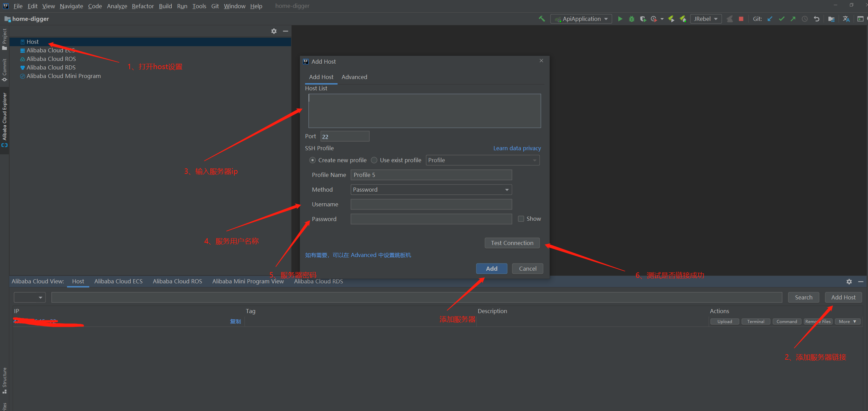Click the translate icon in toolbar
The width and height of the screenshot is (868, 411).
(846, 19)
